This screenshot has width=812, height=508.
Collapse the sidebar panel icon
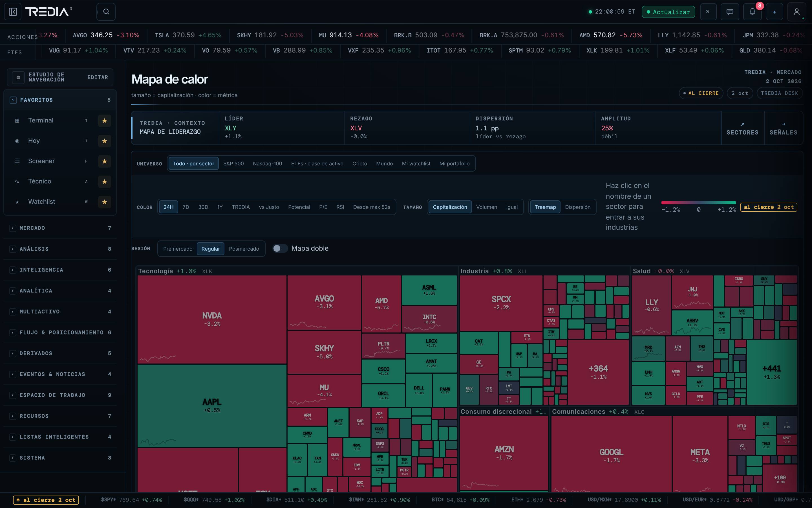coord(13,12)
